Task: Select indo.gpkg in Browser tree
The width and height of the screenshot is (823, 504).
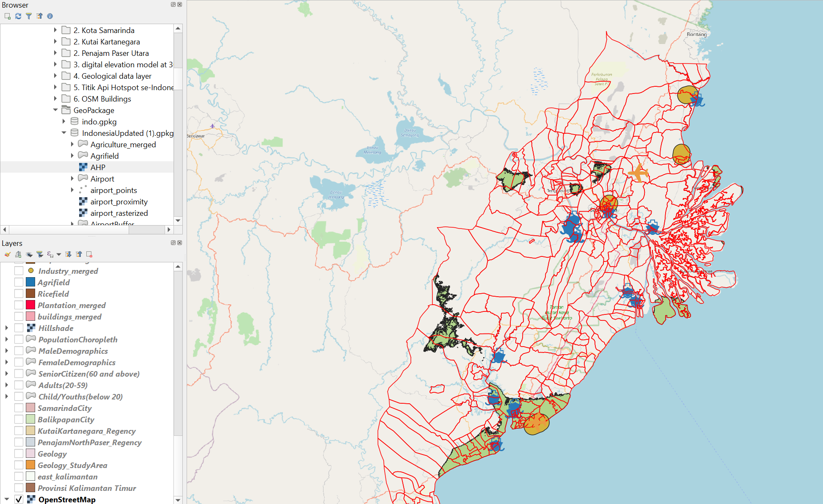Action: [x=99, y=121]
